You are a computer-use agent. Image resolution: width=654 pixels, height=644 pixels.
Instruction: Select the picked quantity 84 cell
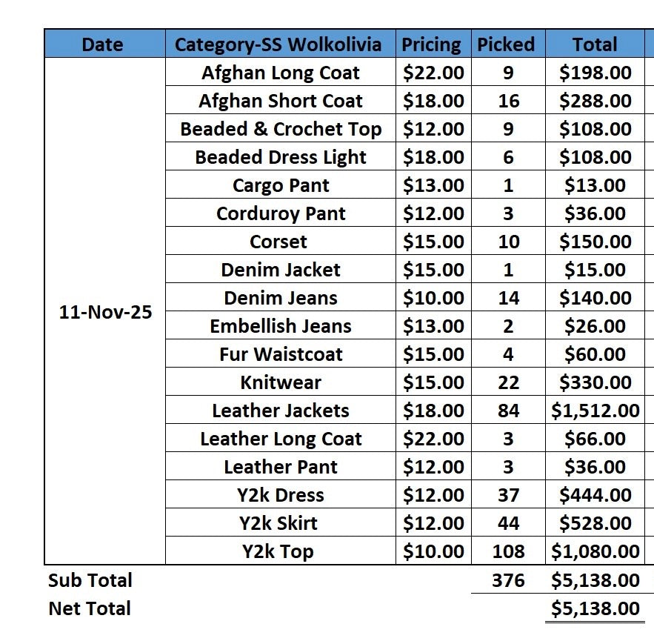pyautogui.click(x=508, y=411)
